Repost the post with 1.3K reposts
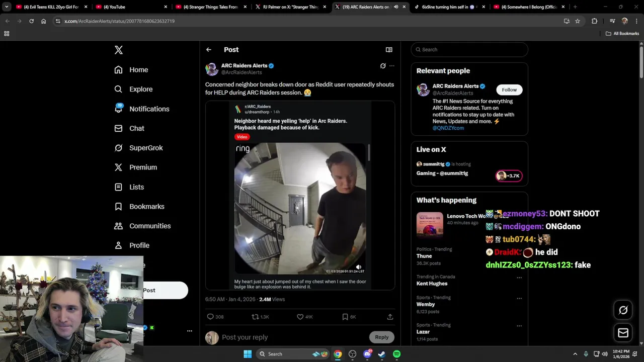644x362 pixels. (x=260, y=317)
